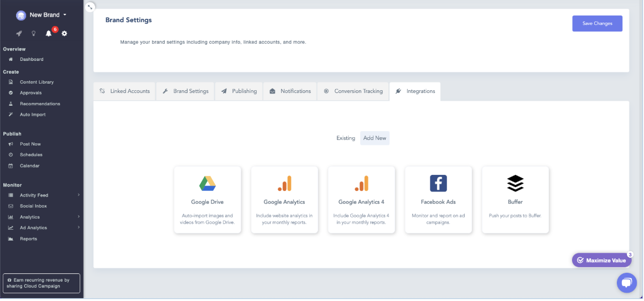The image size is (644, 301).
Task: Click the rocket icon in sidebar header
Action: (x=19, y=34)
